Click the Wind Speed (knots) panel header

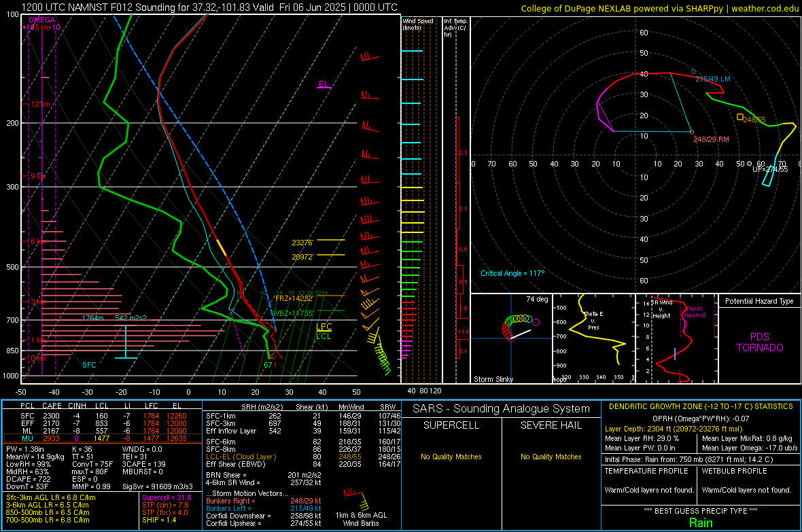pyautogui.click(x=417, y=24)
